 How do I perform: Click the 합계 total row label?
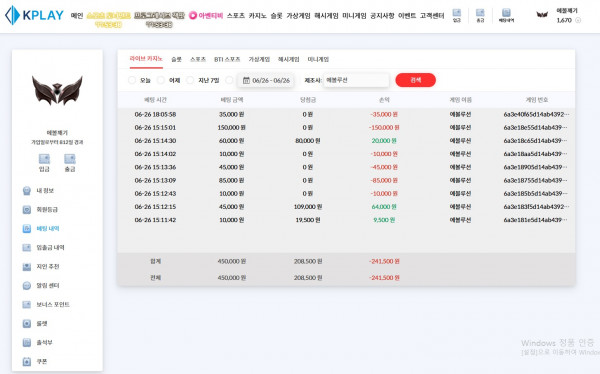click(155, 261)
